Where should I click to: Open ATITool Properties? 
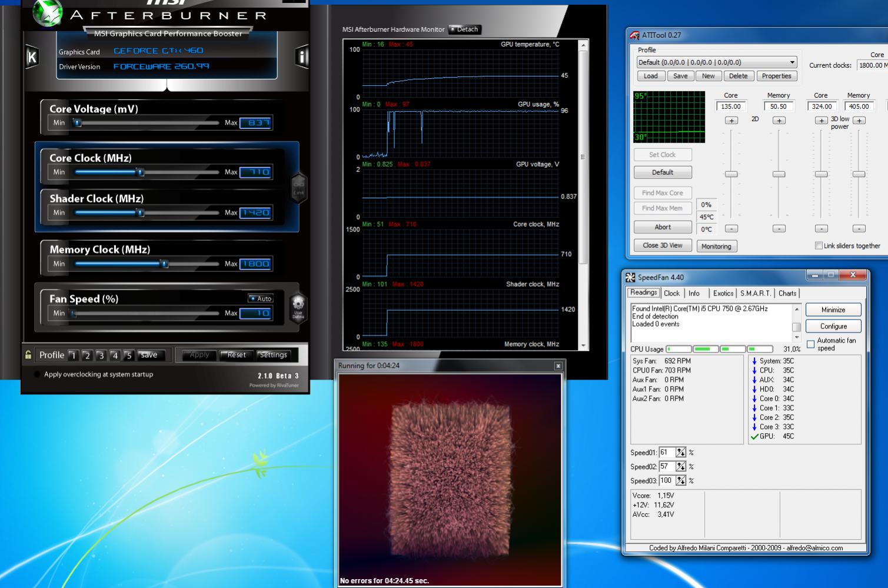pyautogui.click(x=776, y=76)
